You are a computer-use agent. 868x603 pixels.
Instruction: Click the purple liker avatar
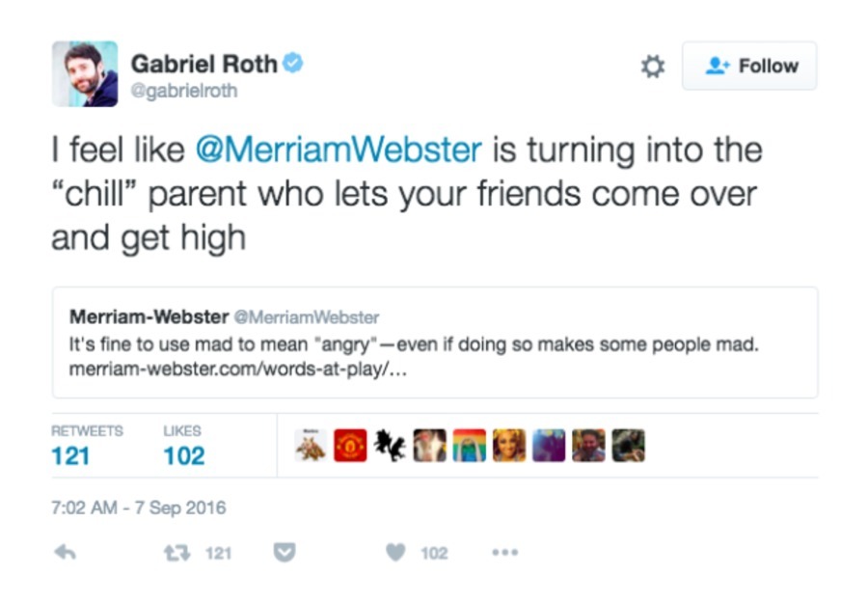(549, 446)
